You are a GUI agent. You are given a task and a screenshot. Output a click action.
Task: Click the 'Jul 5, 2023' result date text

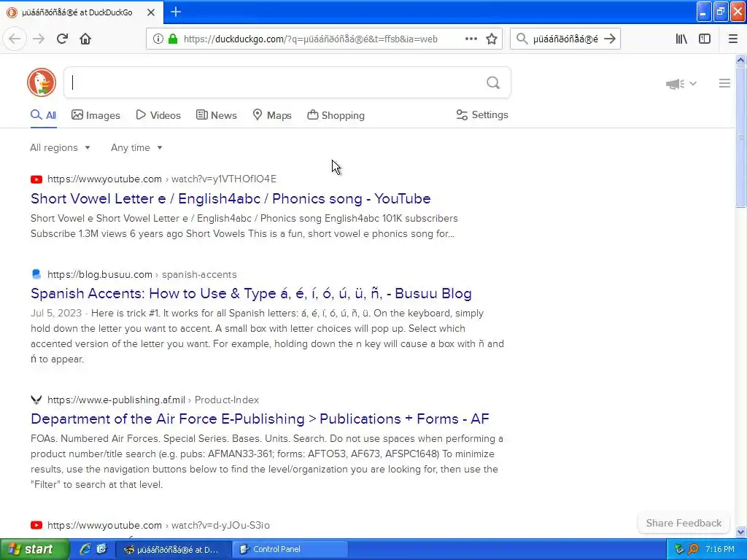pyautogui.click(x=56, y=314)
